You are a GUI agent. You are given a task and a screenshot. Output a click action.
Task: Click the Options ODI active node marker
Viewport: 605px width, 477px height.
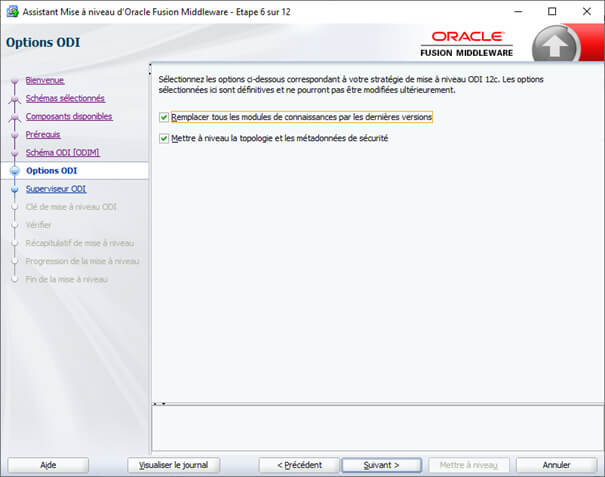pyautogui.click(x=15, y=171)
